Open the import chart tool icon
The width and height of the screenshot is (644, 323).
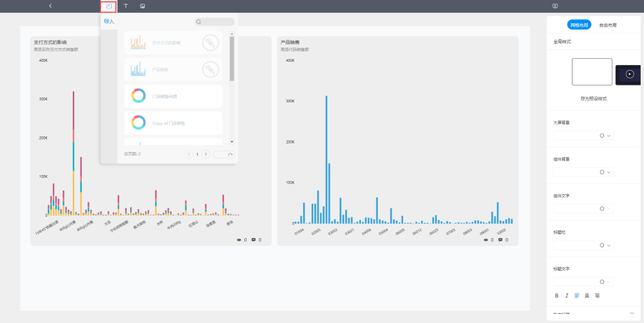pos(108,6)
